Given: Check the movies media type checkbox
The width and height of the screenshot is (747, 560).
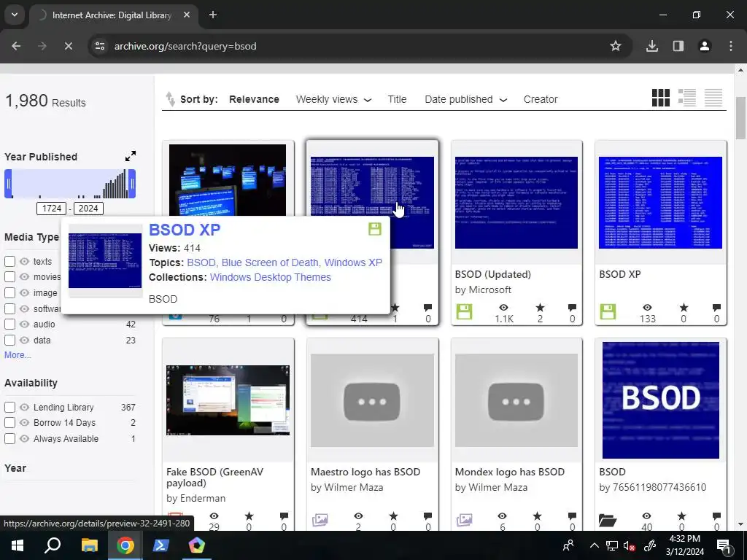Looking at the screenshot, I should click(9, 276).
